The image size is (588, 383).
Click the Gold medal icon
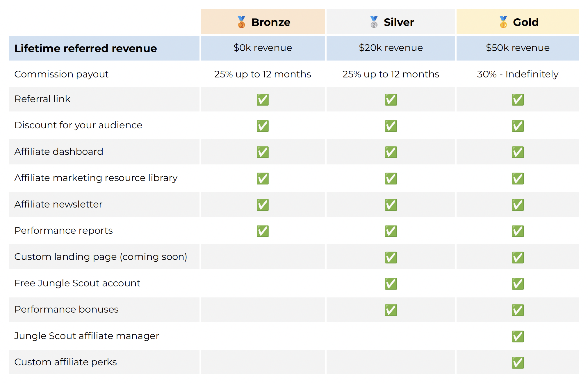(503, 22)
